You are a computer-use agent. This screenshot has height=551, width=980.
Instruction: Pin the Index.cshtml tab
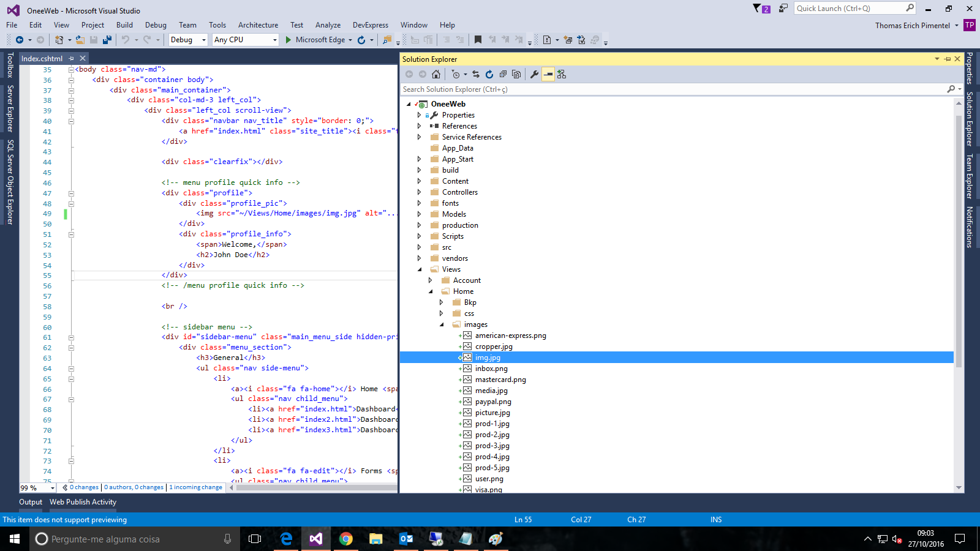pyautogui.click(x=71, y=59)
